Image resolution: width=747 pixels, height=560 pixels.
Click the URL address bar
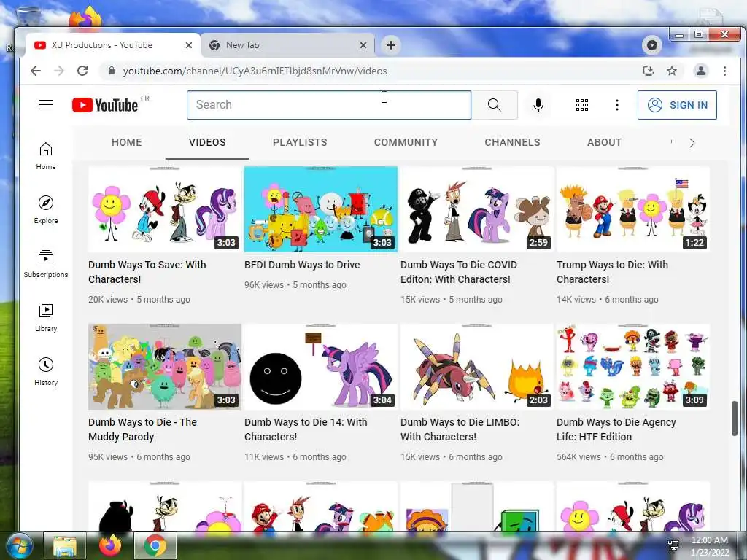[x=371, y=71]
